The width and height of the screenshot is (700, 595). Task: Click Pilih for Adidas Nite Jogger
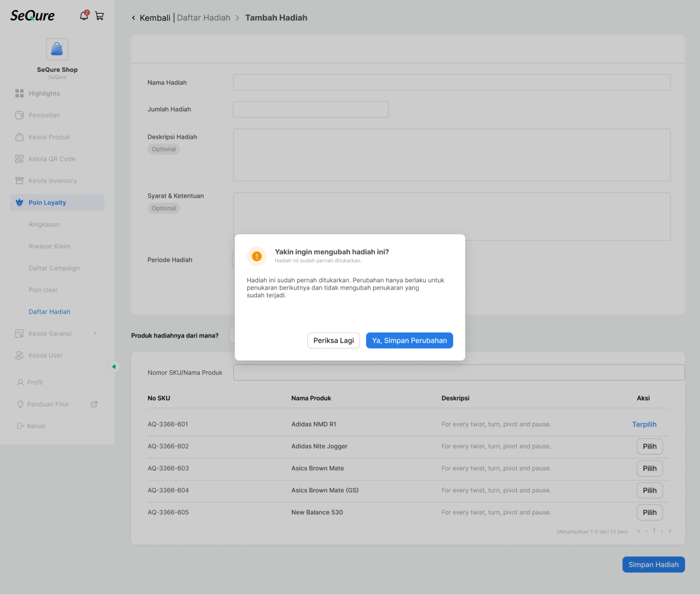click(650, 446)
